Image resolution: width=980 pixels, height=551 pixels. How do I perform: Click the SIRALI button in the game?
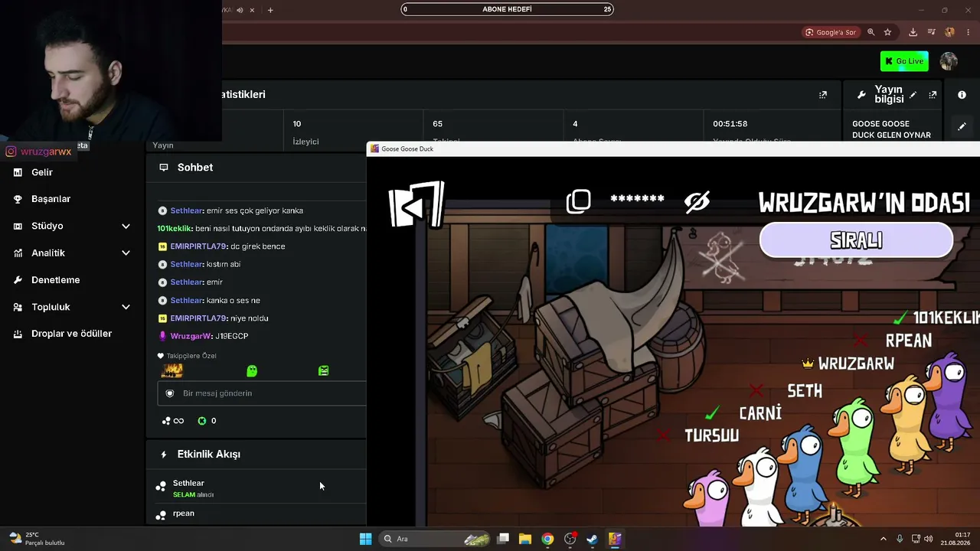click(x=856, y=240)
